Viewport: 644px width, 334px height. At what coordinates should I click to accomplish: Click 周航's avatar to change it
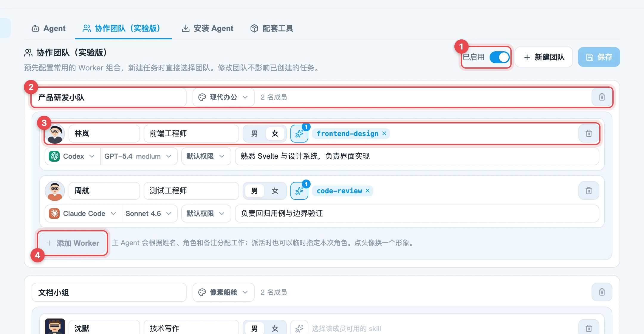tap(55, 191)
